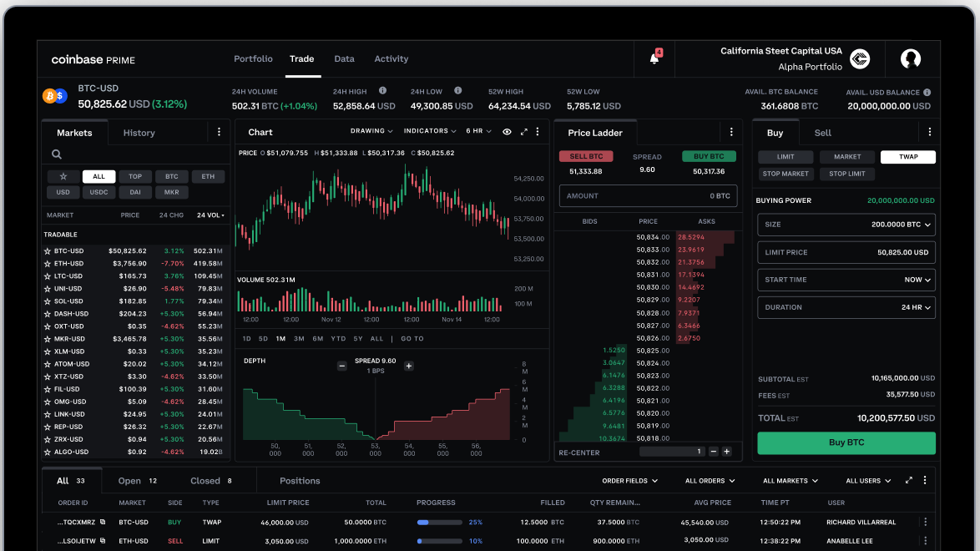Select the LIMIT order type
980x551 pixels.
pos(786,157)
